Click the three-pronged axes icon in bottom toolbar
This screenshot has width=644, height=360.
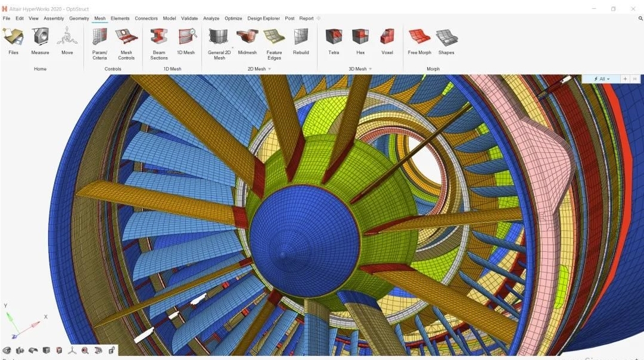(72, 350)
